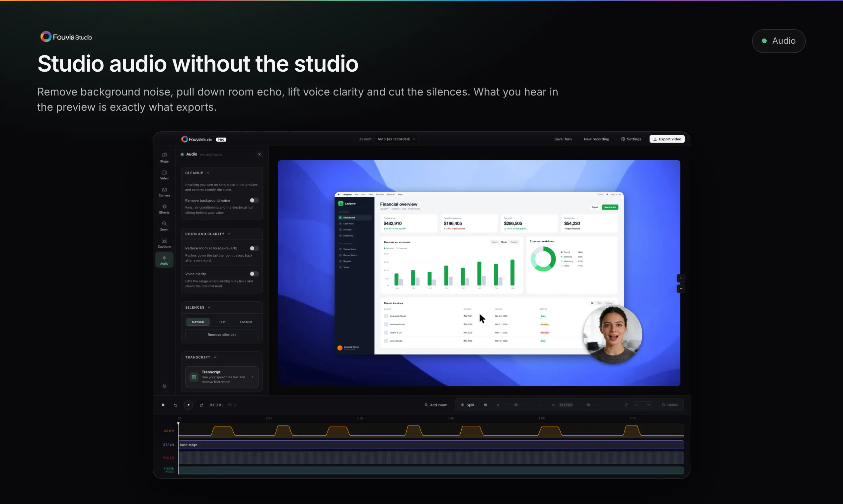
Task: Click the skip-forward arrow beside play
Action: click(201, 405)
